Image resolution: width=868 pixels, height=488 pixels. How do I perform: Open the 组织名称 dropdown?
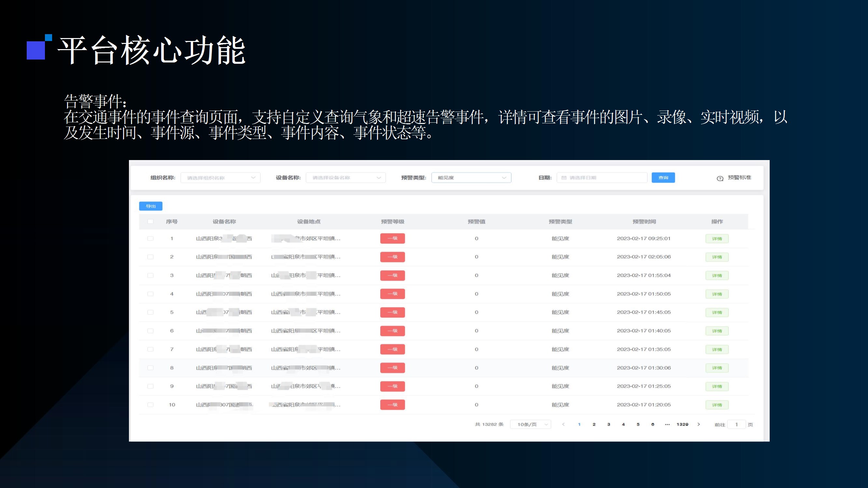(x=220, y=178)
